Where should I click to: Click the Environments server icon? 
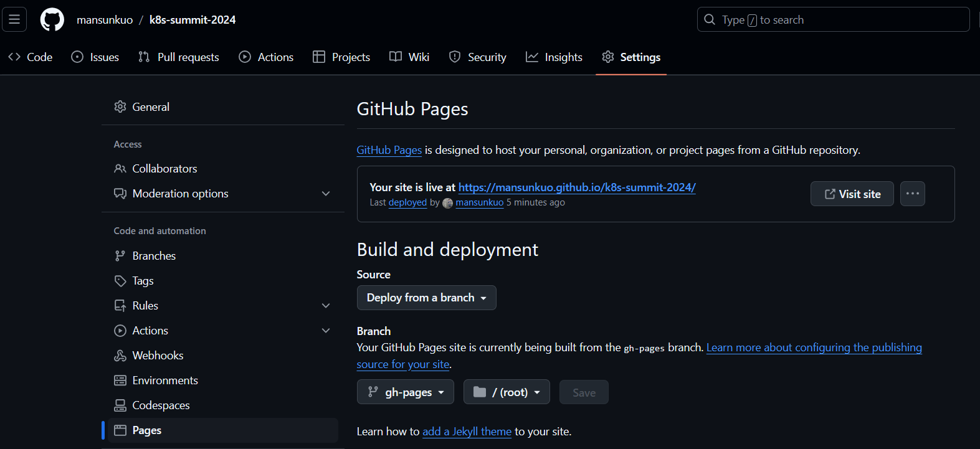(x=120, y=380)
